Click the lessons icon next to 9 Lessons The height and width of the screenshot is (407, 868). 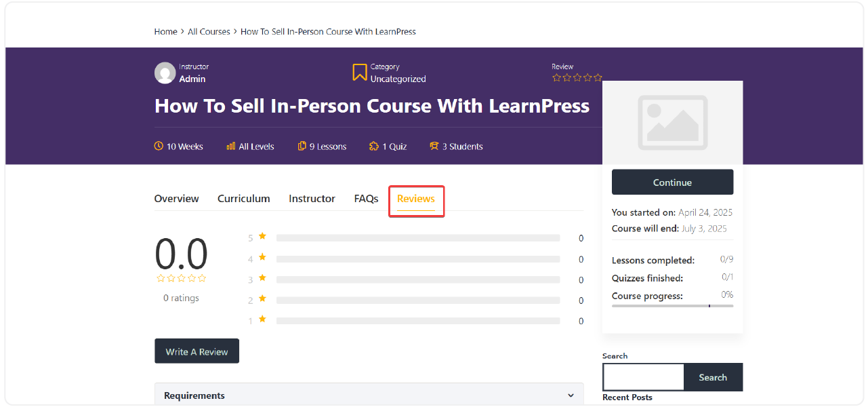tap(302, 147)
